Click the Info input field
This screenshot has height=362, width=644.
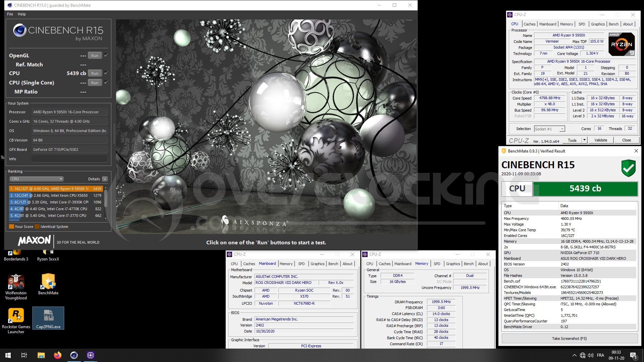(x=69, y=159)
